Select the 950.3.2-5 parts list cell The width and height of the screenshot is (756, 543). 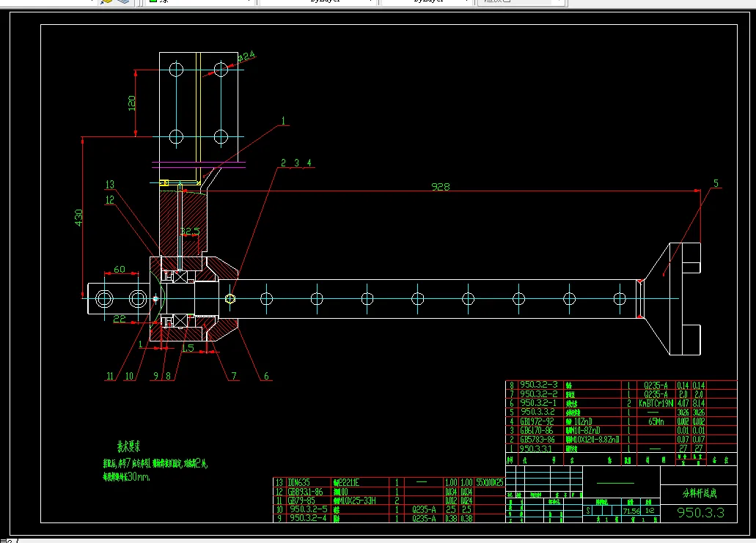pos(308,509)
